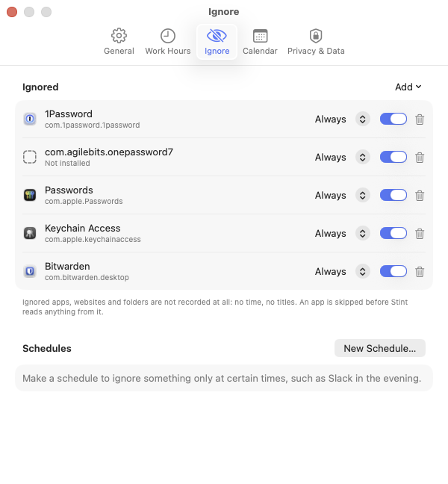Viewport: 448px width, 484px height.
Task: Remove com.agilebits.onepassword7 using trash icon
Action: click(x=420, y=158)
